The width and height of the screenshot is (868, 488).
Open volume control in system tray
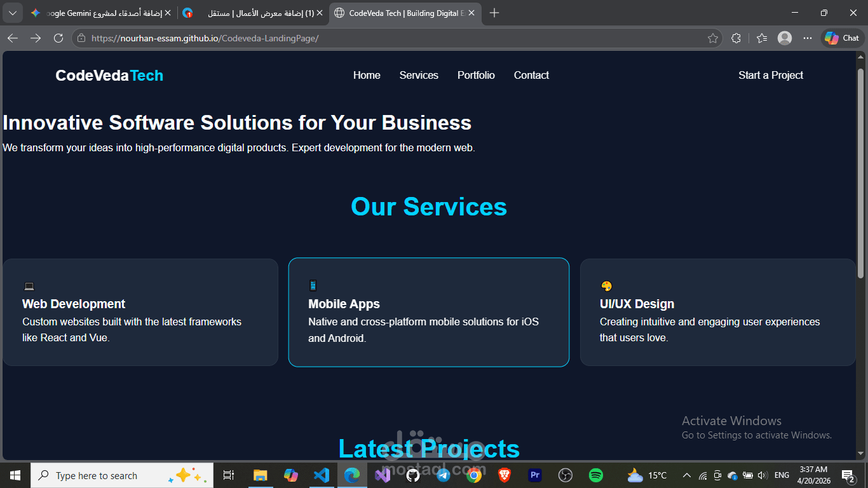click(x=763, y=475)
